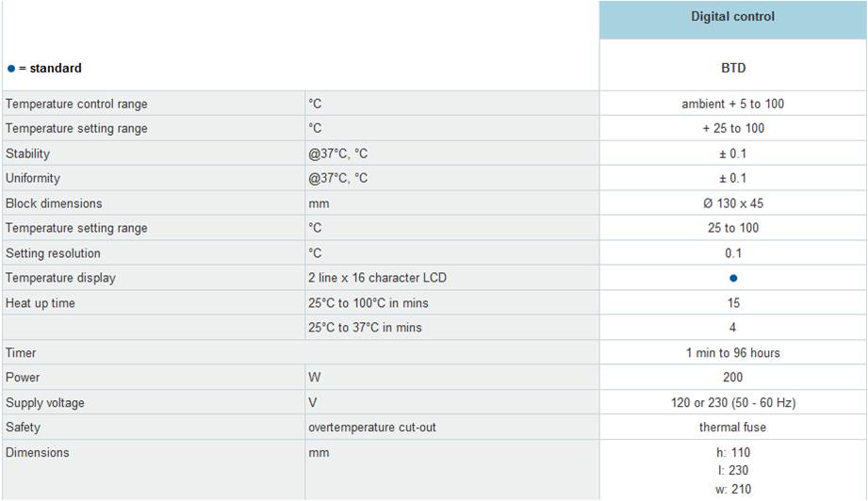Image resolution: width=868 pixels, height=501 pixels.
Task: Select the Block dimensions value Ø 130 x 45
Action: pyautogui.click(x=732, y=203)
